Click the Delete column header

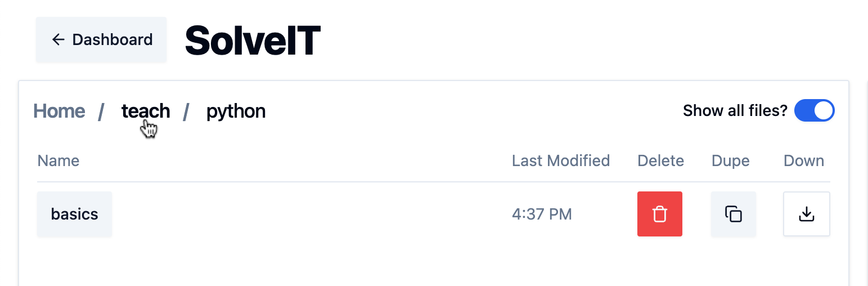click(x=660, y=161)
